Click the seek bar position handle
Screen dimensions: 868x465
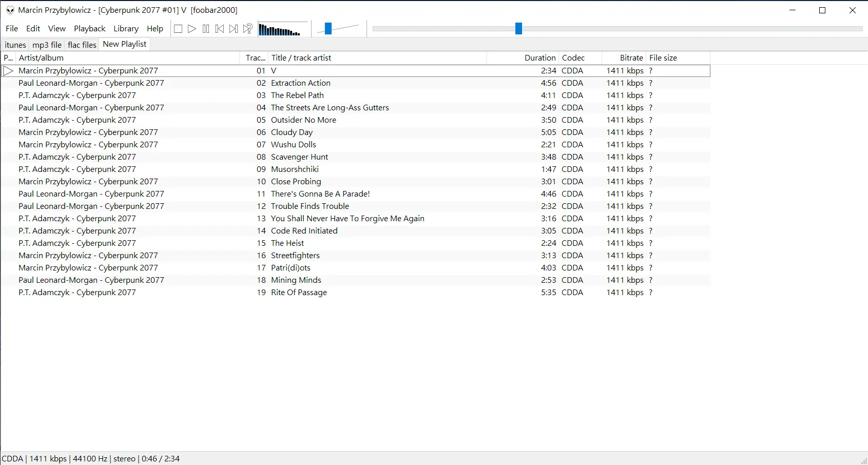point(518,28)
